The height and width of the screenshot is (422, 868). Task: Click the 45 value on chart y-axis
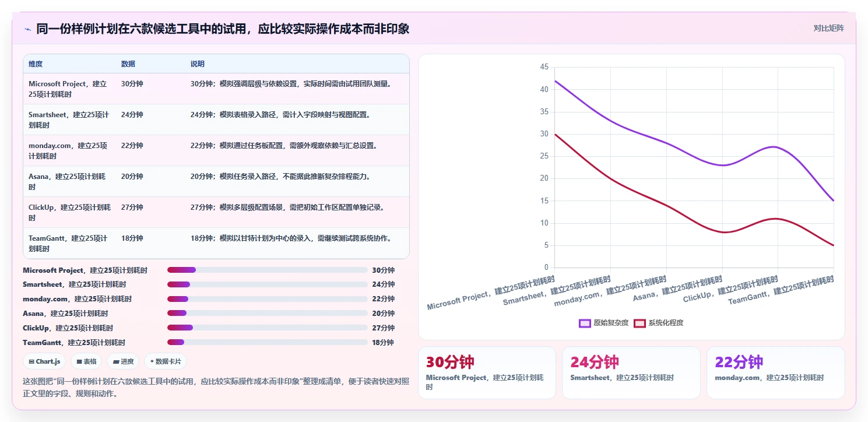[x=544, y=67]
